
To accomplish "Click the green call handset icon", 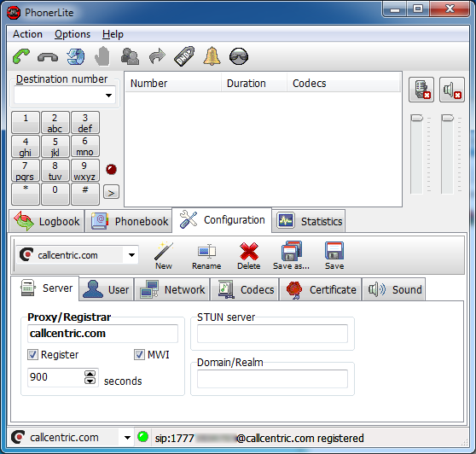I will click(21, 56).
